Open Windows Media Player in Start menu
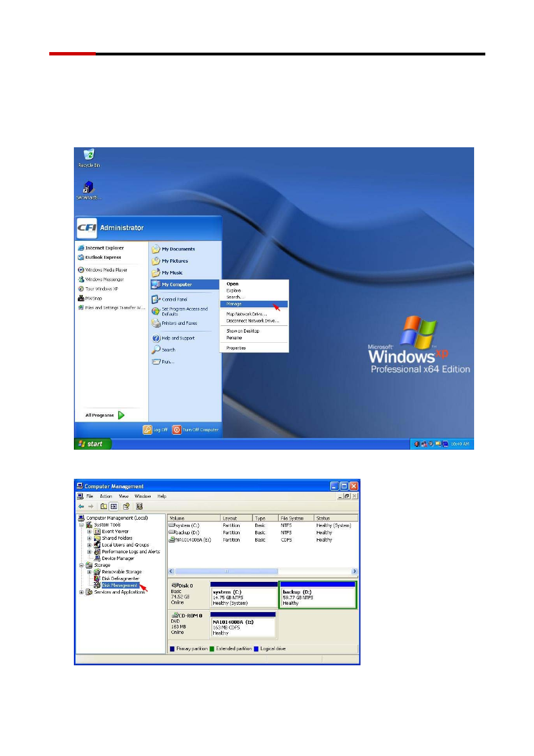This screenshot has width=534, height=756. pos(102,270)
